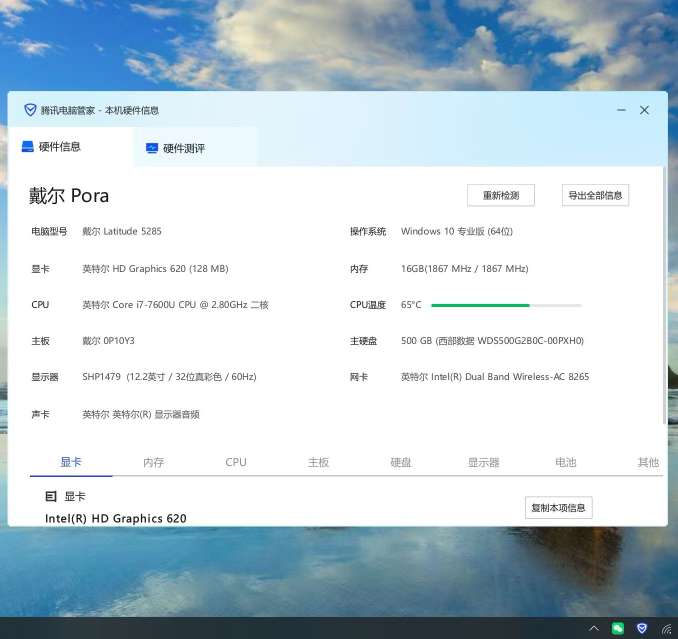Click the 重新检测 button
Viewport: 678px width, 639px height.
coord(501,195)
